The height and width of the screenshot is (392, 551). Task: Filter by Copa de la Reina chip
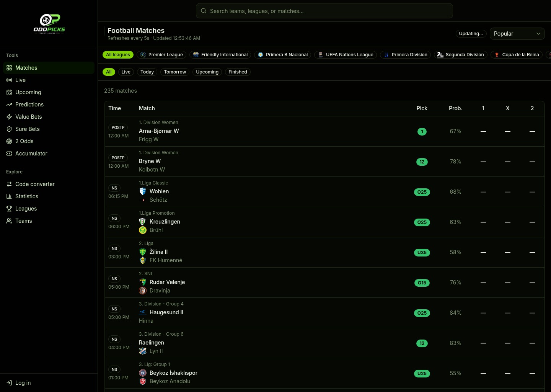517,55
